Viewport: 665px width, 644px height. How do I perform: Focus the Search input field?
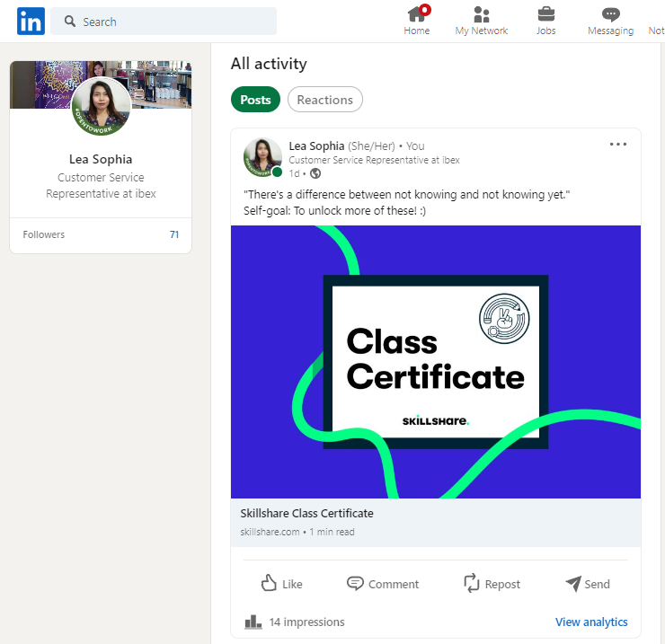click(x=164, y=22)
